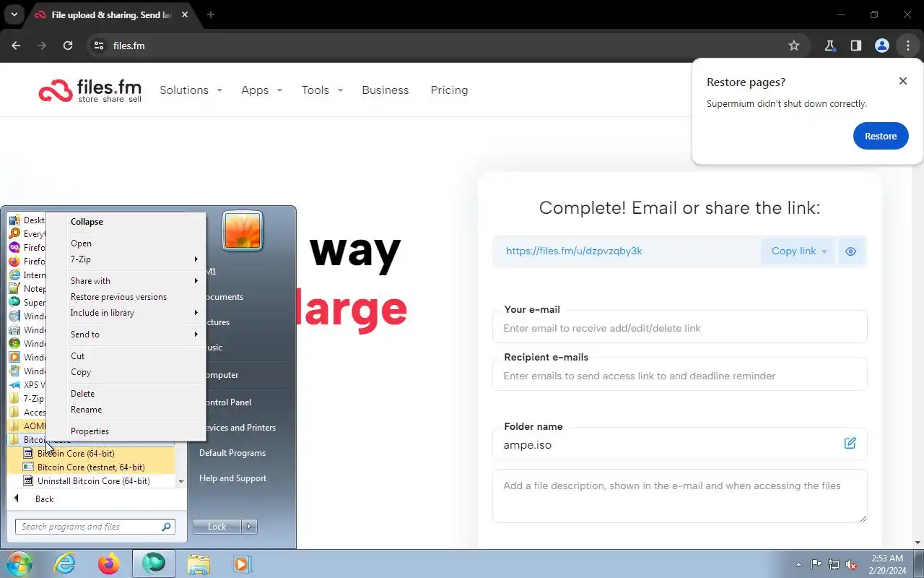
Task: Click the edit folder name pencil icon
Action: 850,443
